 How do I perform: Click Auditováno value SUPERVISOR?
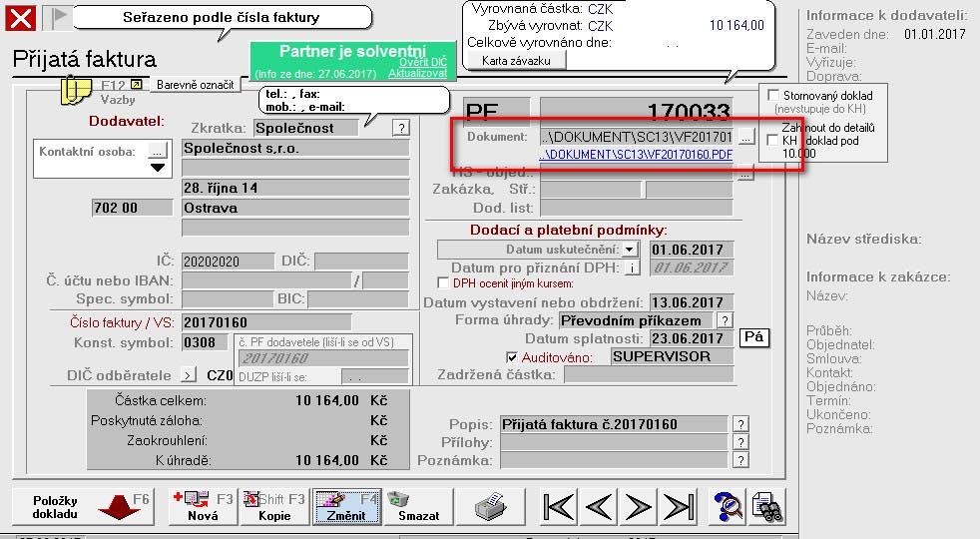tap(672, 356)
